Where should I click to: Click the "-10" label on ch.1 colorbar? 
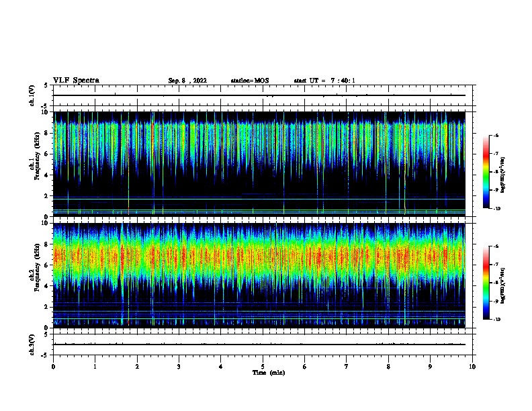point(497,209)
